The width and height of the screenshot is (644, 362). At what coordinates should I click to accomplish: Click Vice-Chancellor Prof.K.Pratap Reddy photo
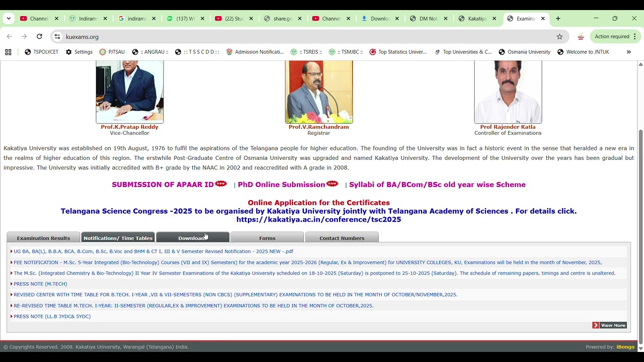click(x=130, y=92)
